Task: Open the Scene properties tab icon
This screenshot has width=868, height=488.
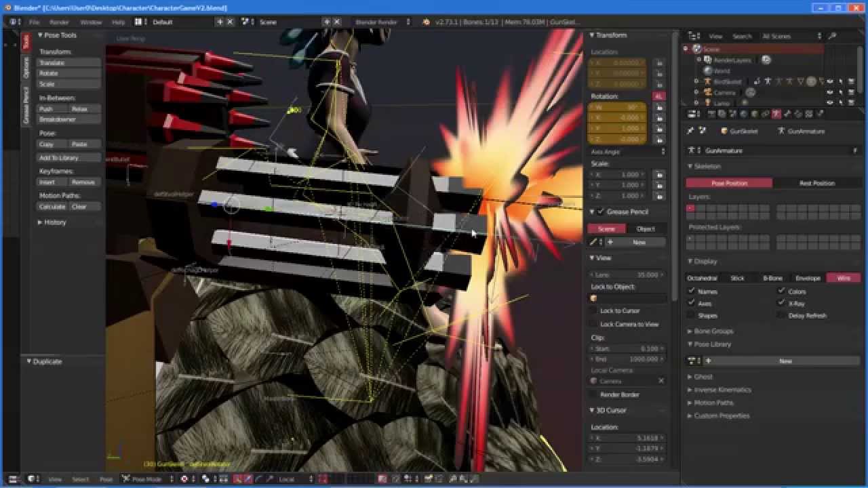Action: coord(732,114)
